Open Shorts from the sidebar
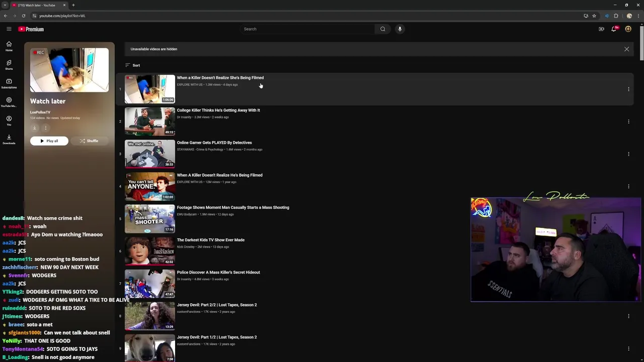The height and width of the screenshot is (362, 644). point(9,65)
